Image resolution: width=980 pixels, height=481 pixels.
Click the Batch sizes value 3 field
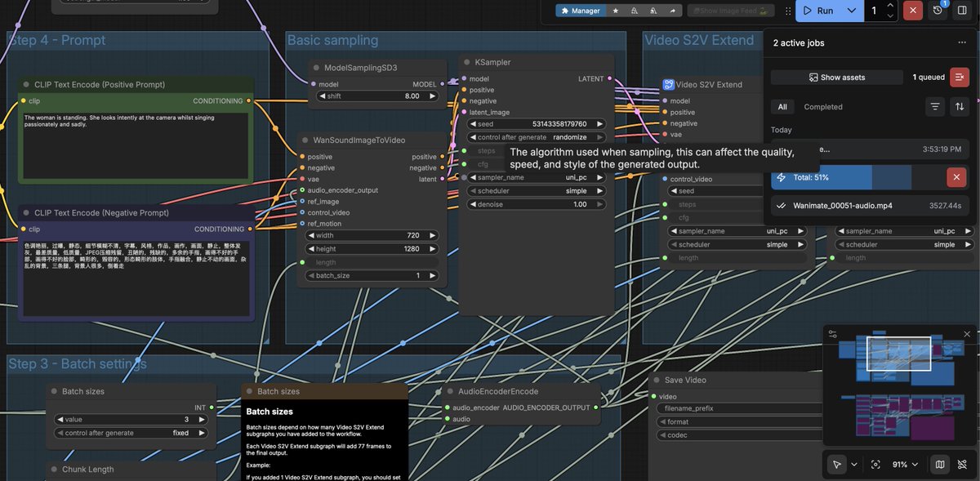click(131, 419)
